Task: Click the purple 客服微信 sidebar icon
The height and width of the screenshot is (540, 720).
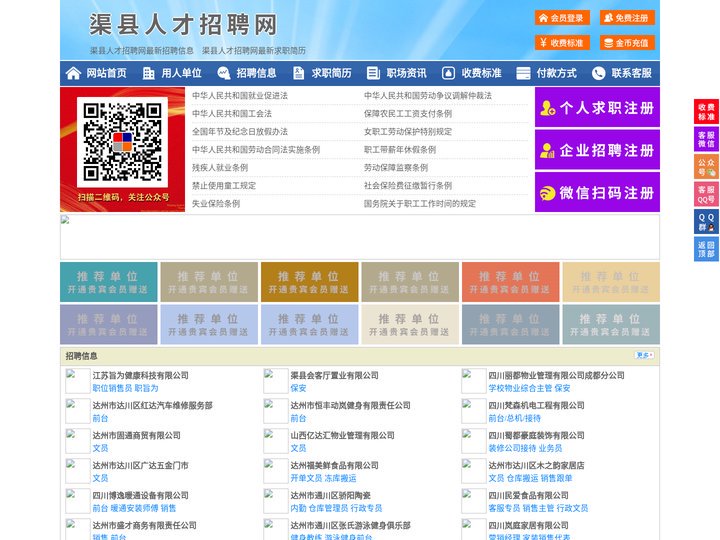Action: coord(706,139)
